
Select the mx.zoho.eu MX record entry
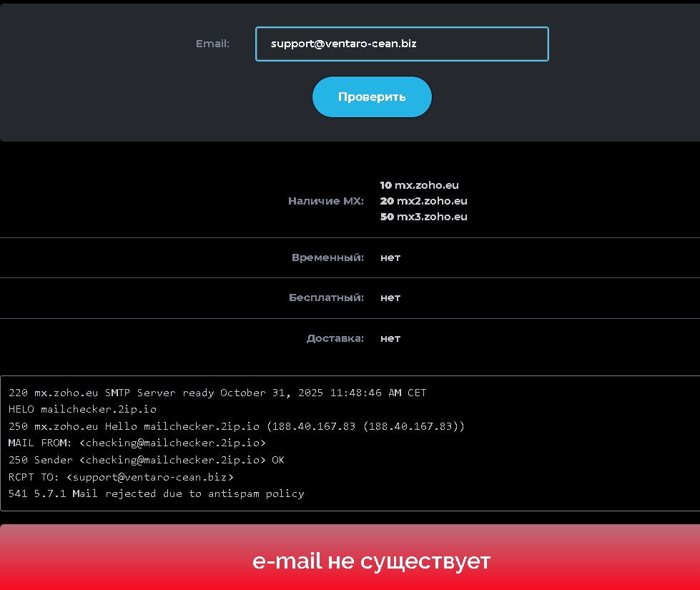[x=420, y=185]
